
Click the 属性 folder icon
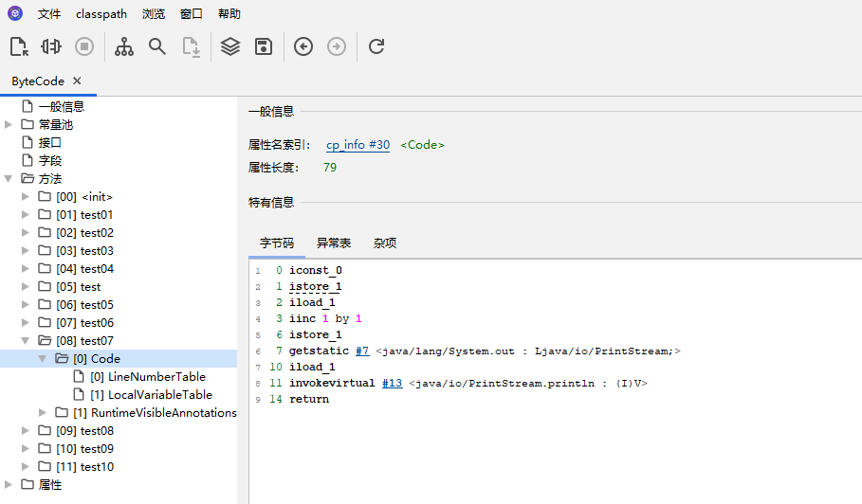(x=28, y=484)
